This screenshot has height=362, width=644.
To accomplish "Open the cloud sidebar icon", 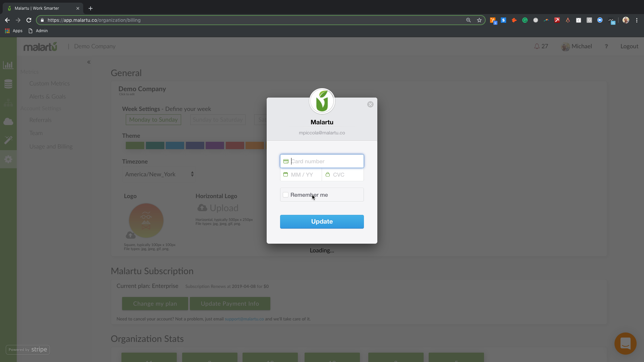I will click(x=8, y=121).
